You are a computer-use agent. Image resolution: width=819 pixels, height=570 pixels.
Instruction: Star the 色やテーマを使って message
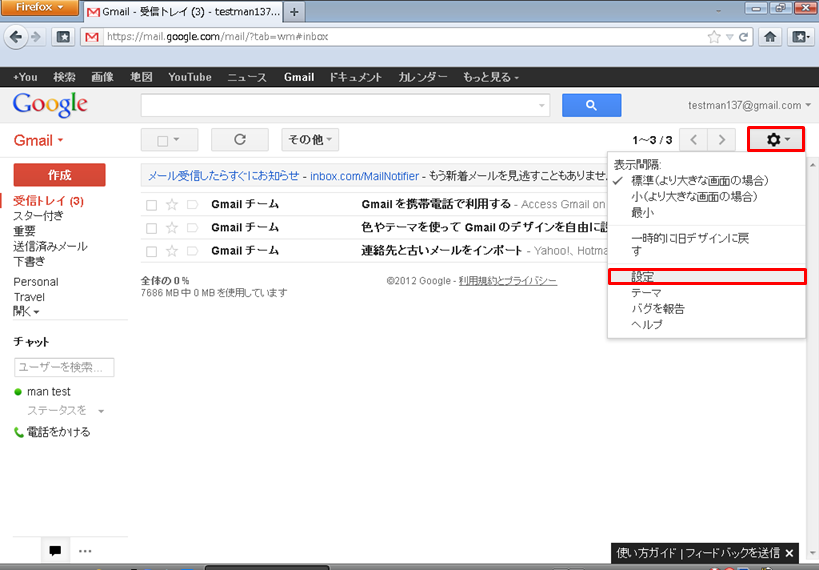(172, 228)
